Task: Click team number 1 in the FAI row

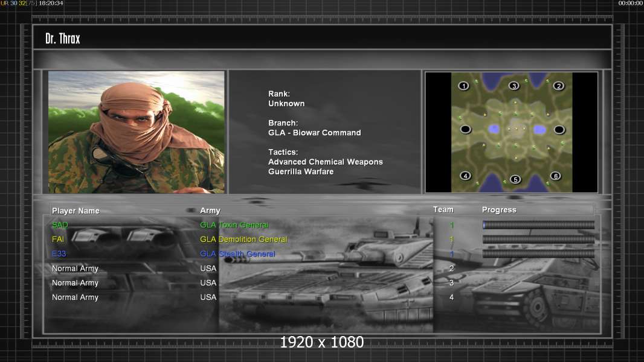Action: point(451,240)
